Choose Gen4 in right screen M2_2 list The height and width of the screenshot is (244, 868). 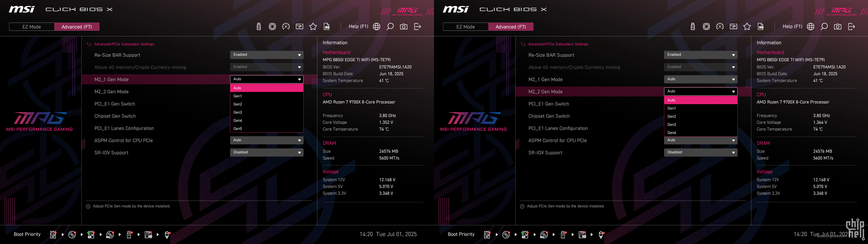pos(701,132)
